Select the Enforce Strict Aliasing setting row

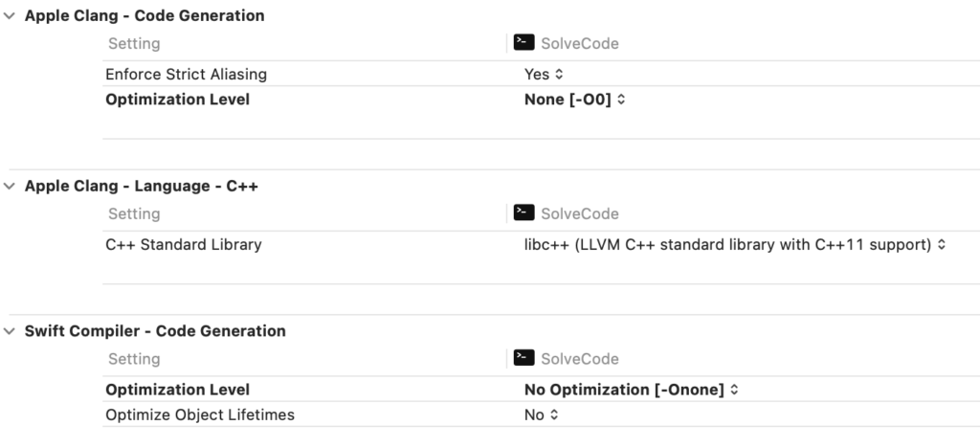click(x=542, y=74)
